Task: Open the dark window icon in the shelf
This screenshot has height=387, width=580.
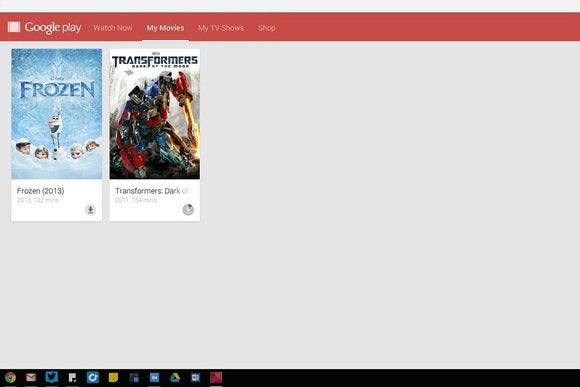Action: pyautogui.click(x=134, y=378)
